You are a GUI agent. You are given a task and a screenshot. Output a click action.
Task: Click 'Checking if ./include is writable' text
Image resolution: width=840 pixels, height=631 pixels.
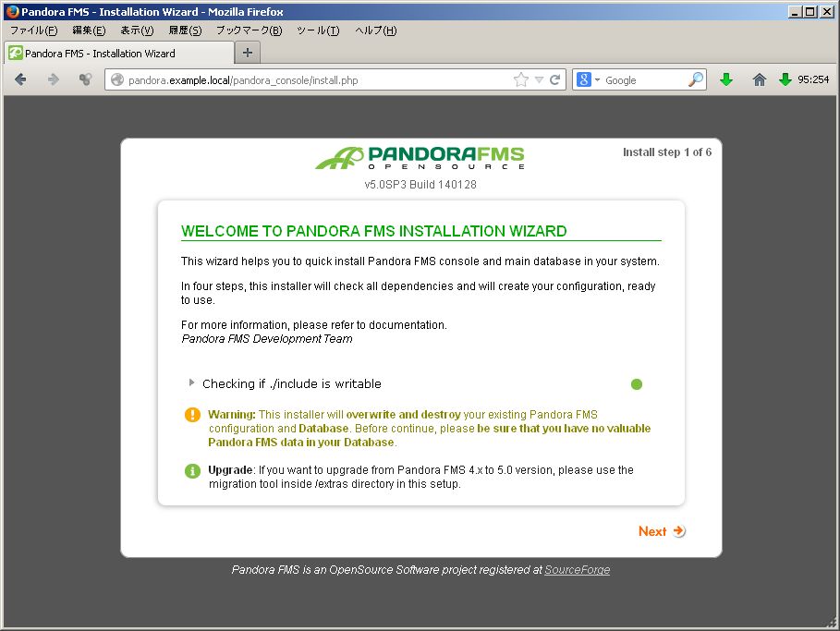point(292,383)
